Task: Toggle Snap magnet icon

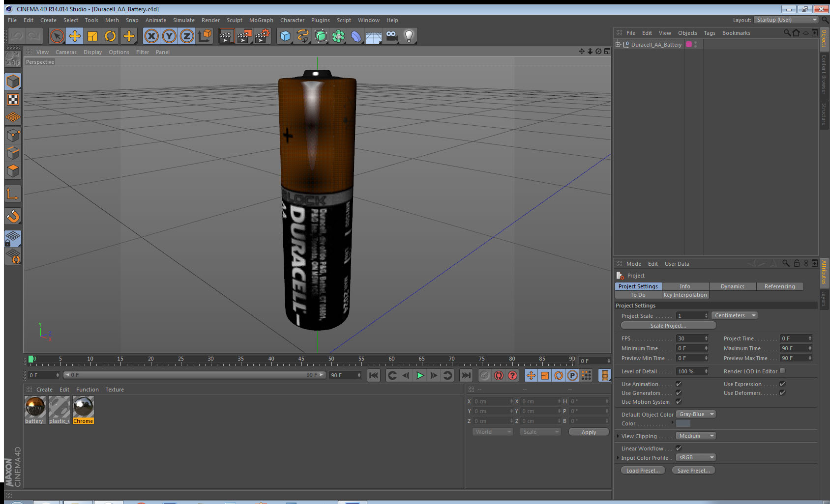Action: tap(13, 216)
